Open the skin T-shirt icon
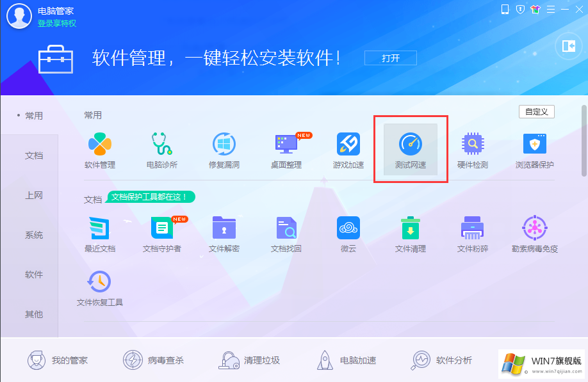This screenshot has height=382, width=588. 535,10
